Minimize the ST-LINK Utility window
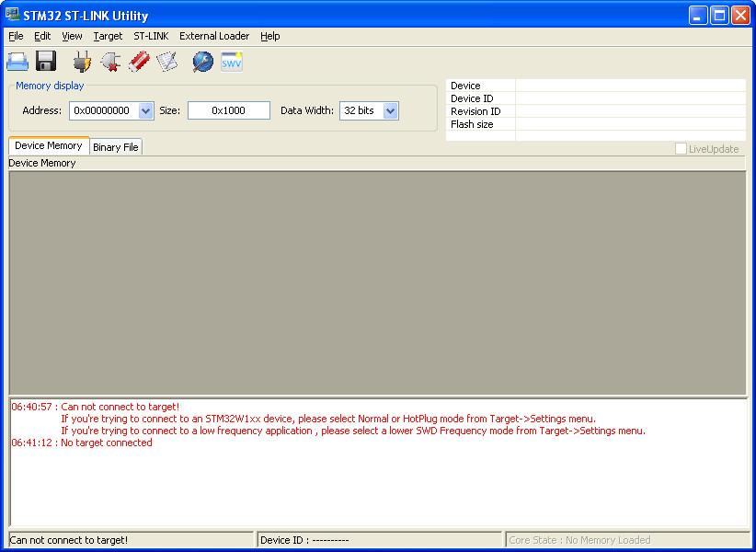The width and height of the screenshot is (756, 552). [x=698, y=16]
